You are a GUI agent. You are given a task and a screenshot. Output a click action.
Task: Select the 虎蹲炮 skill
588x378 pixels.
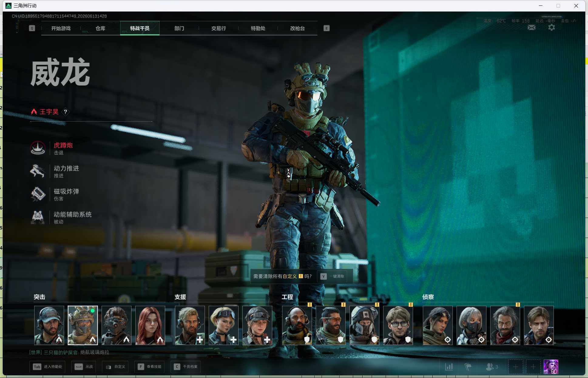coord(52,148)
